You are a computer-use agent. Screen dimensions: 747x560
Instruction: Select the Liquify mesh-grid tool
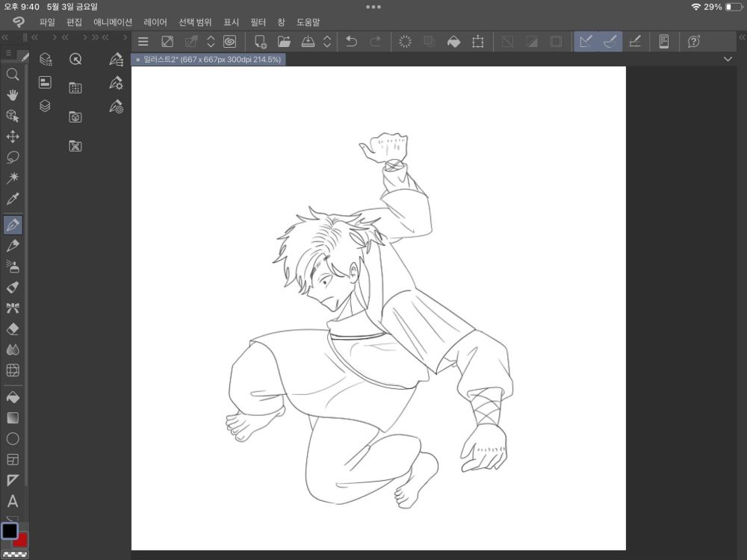pos(13,370)
